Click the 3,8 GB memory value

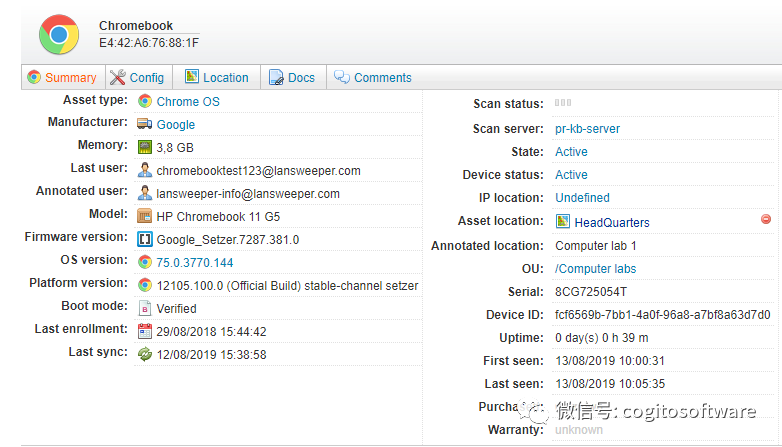coord(175,148)
